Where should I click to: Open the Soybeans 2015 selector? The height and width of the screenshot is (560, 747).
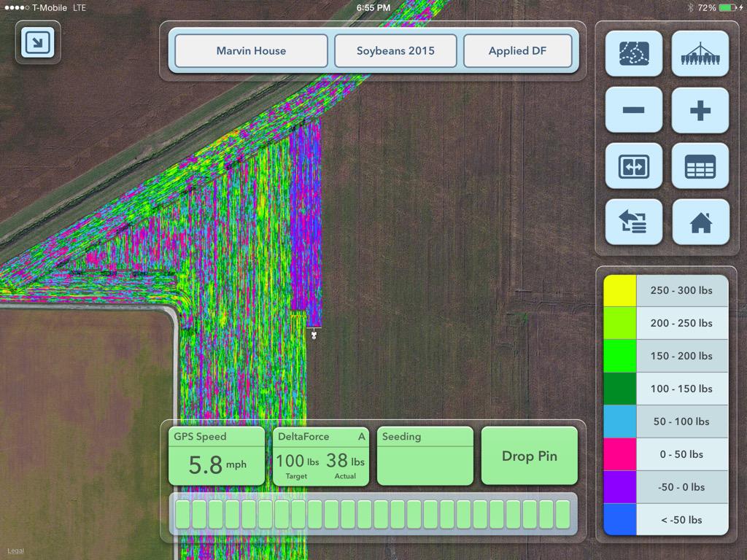(x=395, y=50)
